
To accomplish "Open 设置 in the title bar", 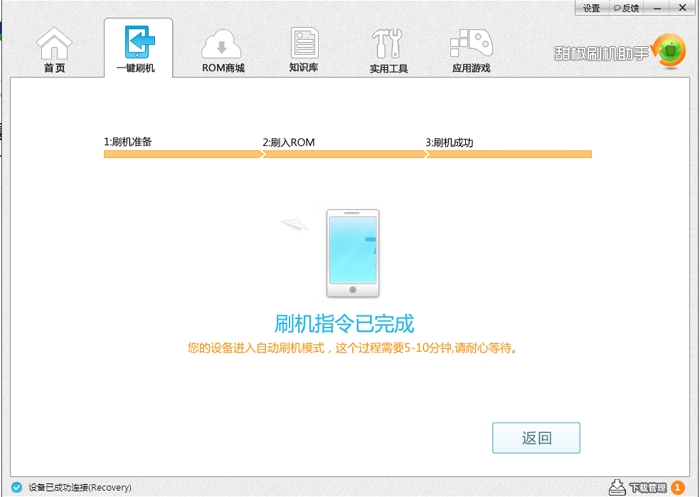I will click(x=592, y=8).
